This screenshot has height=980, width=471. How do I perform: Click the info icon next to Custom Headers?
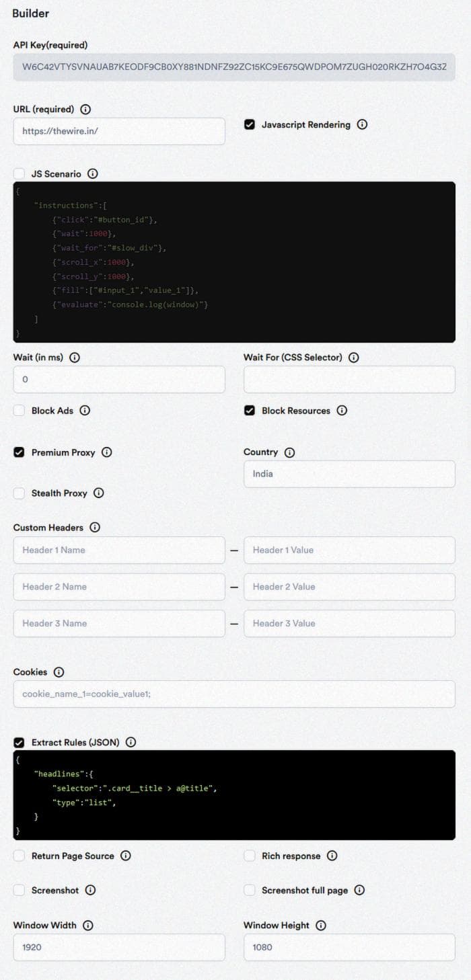(x=95, y=528)
